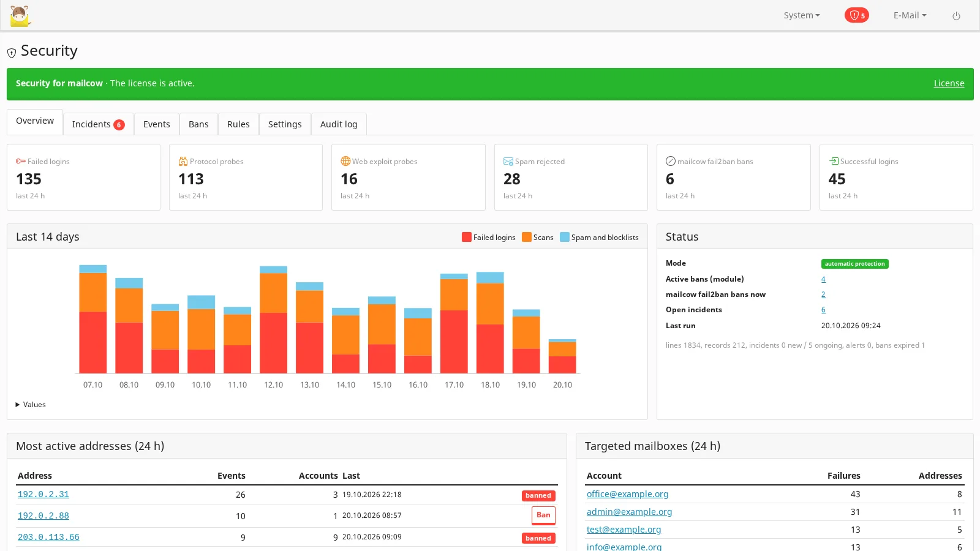
Task: Click the Spam rejected envelope icon
Action: pos(508,162)
